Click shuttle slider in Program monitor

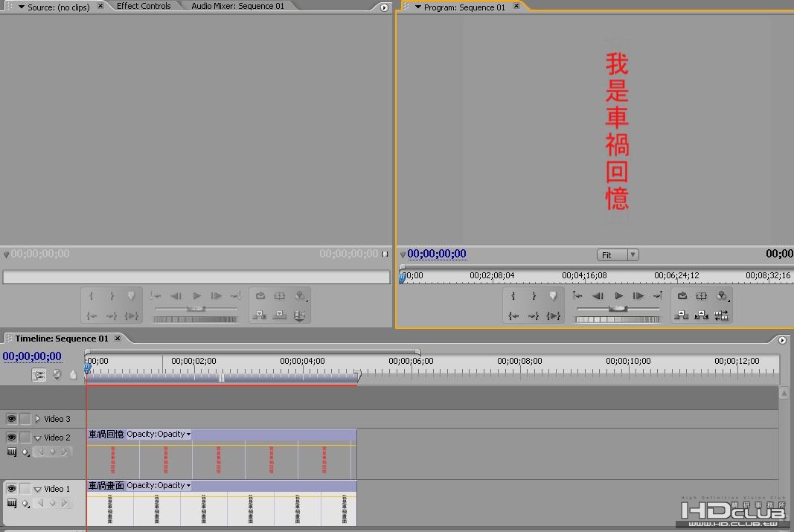point(618,308)
